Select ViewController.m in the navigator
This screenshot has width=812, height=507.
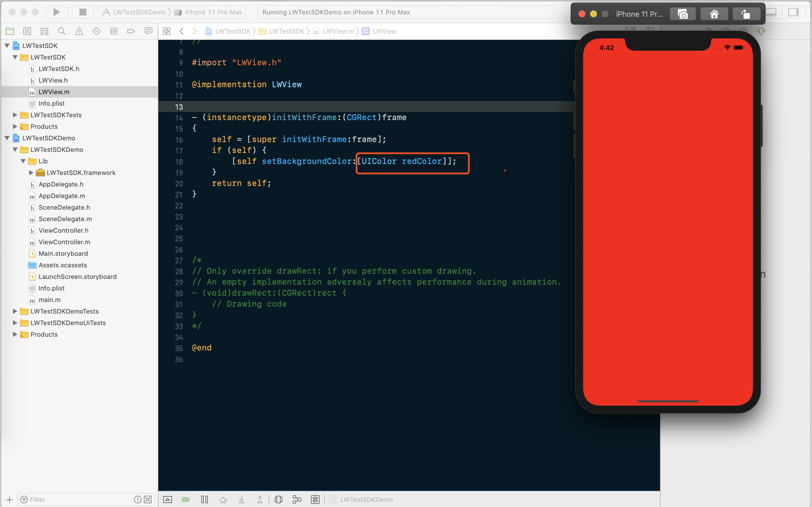tap(64, 242)
